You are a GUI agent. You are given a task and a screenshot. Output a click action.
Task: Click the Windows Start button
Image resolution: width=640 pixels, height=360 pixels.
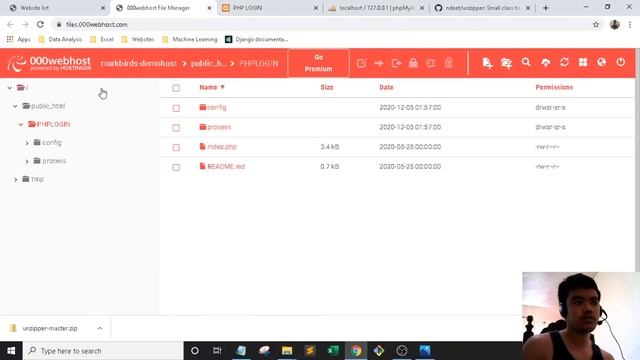pos(11,351)
